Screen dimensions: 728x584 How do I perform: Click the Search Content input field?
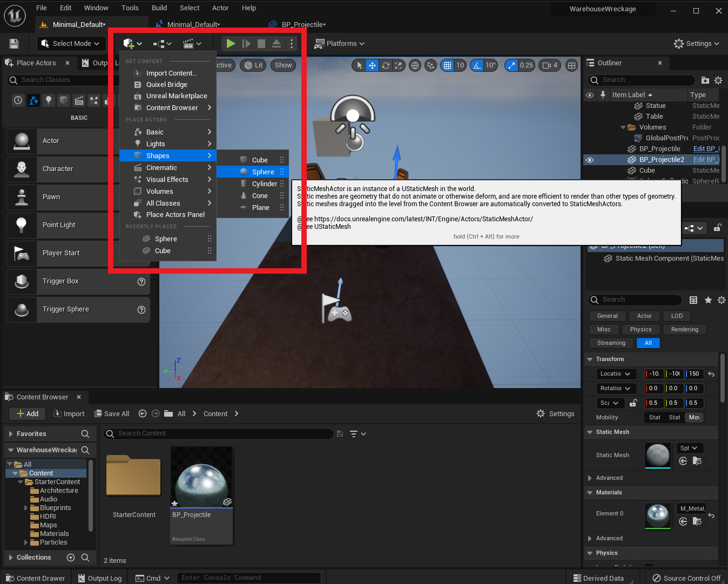point(219,433)
